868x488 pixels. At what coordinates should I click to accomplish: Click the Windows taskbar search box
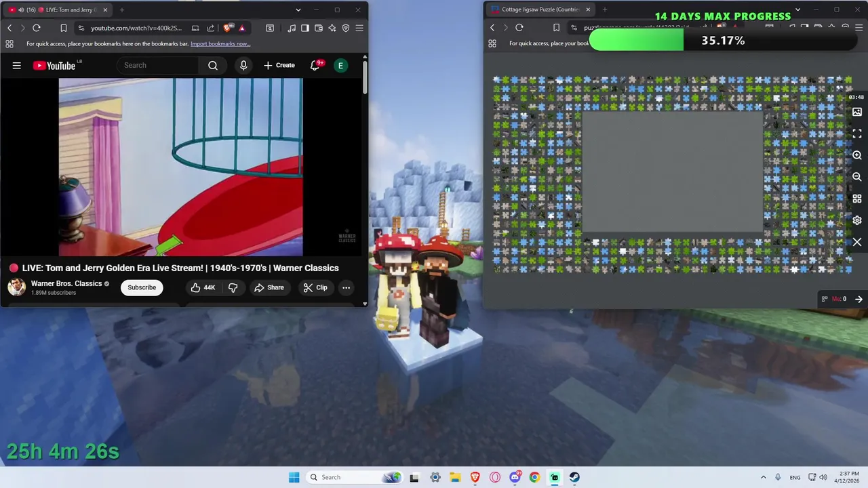click(353, 477)
